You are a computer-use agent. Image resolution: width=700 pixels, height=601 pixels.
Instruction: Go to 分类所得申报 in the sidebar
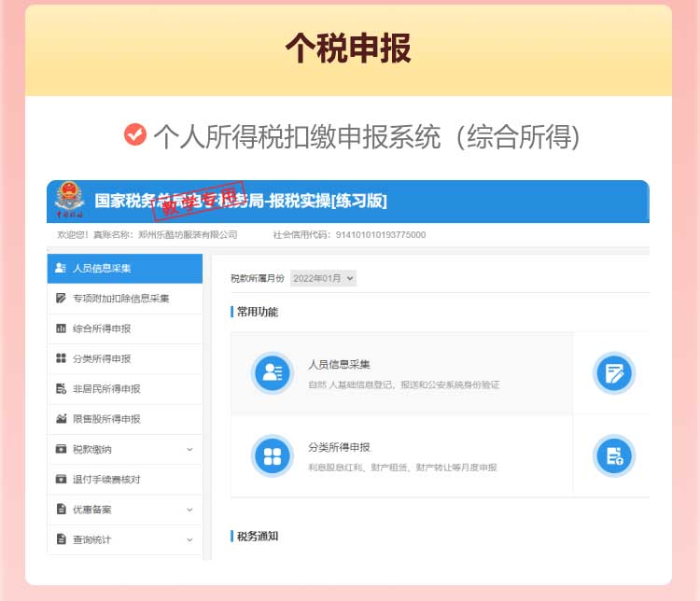[102, 358]
